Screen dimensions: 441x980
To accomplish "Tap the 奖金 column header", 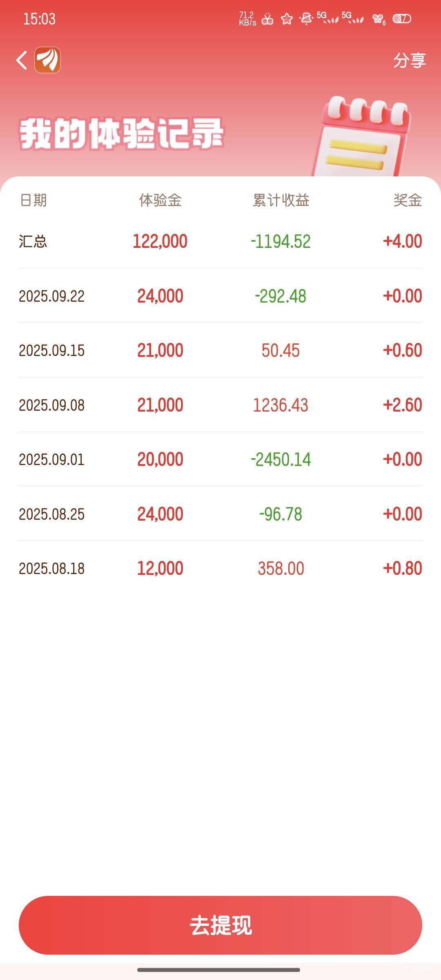I will (408, 200).
